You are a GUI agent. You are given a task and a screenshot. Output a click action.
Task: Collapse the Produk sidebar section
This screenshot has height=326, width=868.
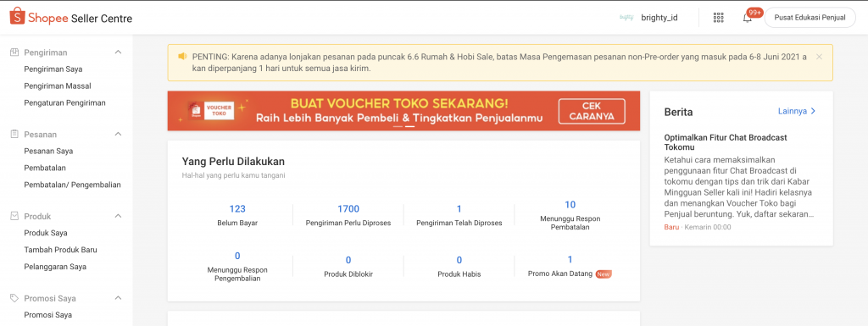point(118,215)
